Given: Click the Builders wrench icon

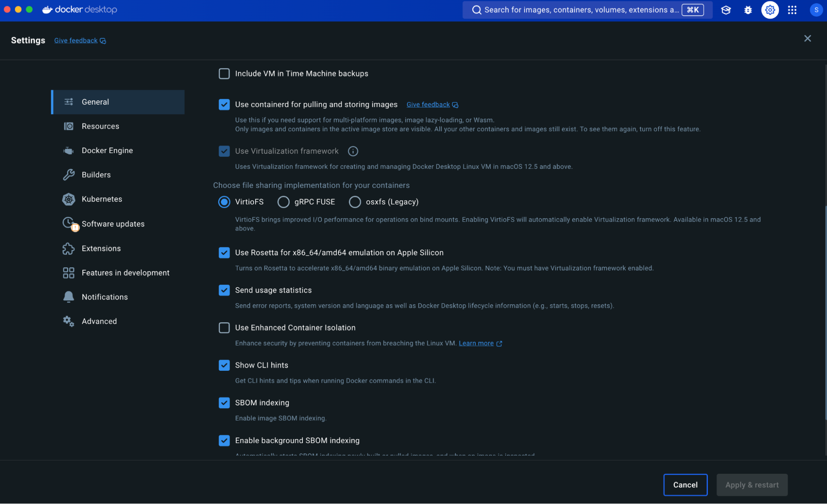Looking at the screenshot, I should coord(68,175).
